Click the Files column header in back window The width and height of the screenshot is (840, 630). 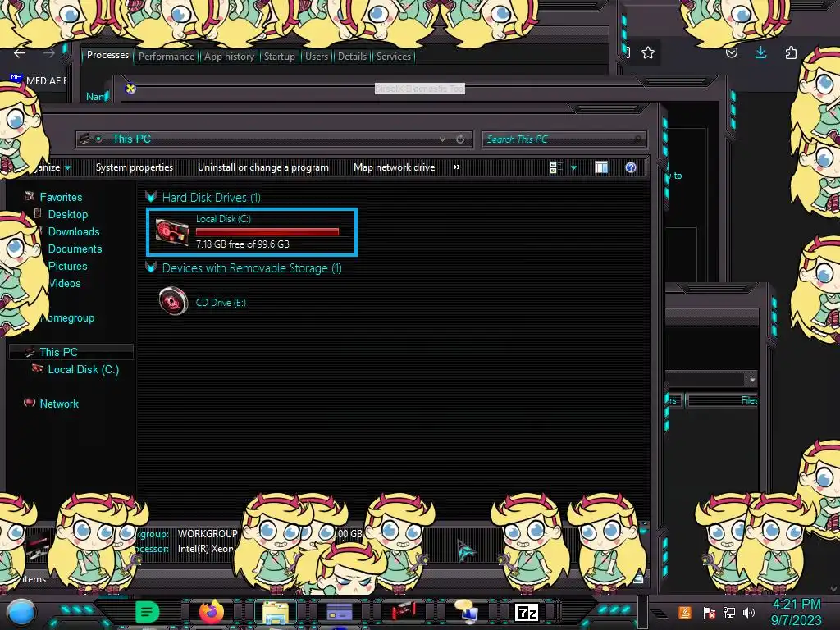tap(723, 399)
